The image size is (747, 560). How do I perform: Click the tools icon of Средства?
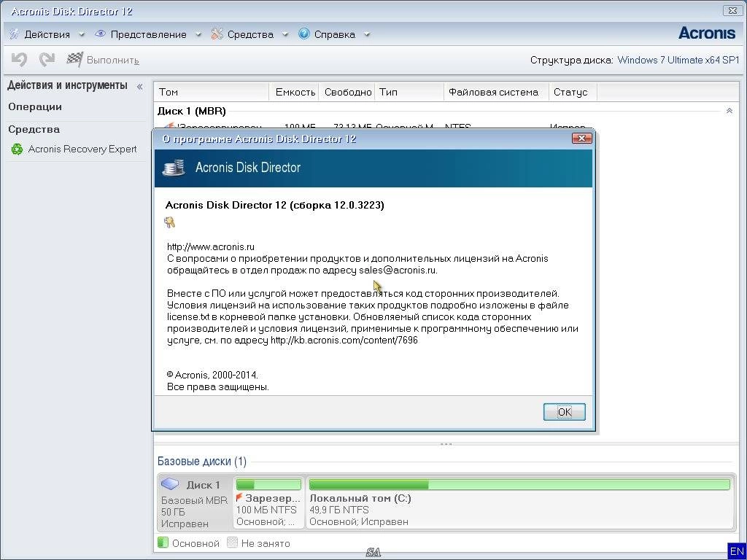(217, 34)
